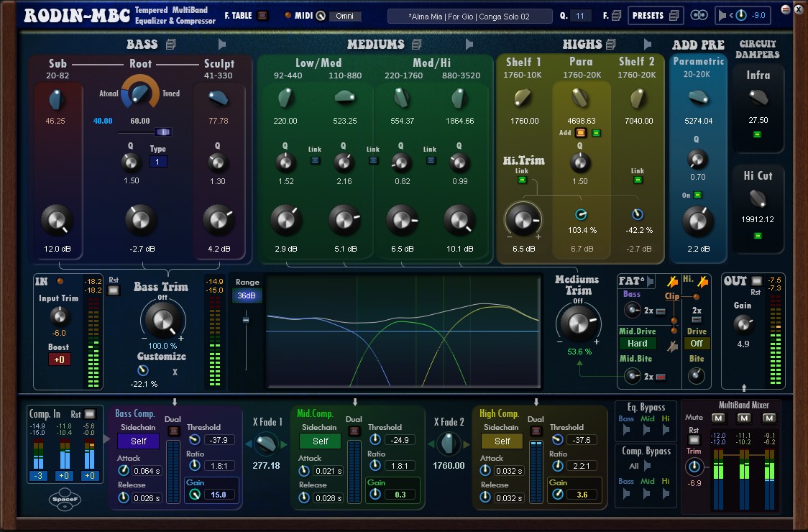This screenshot has width=808, height=532.
Task: Enable Dual mode on Bass Comp
Action: [x=173, y=431]
